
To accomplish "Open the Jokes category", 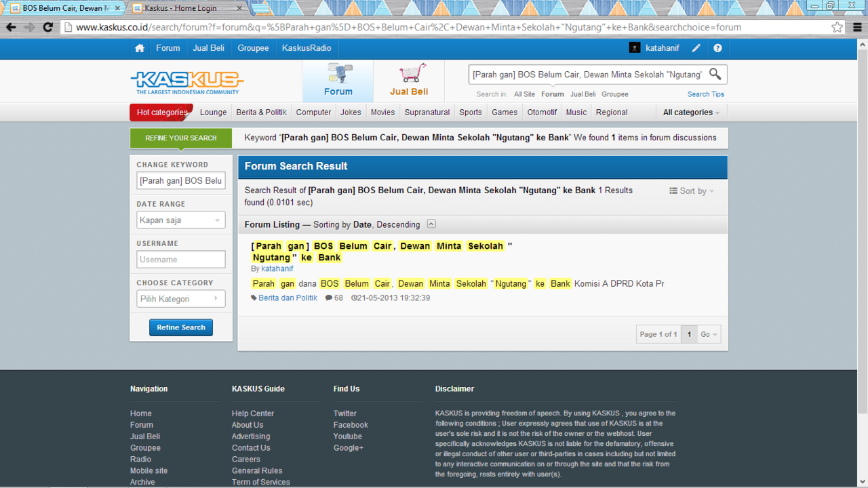I will pos(351,113).
